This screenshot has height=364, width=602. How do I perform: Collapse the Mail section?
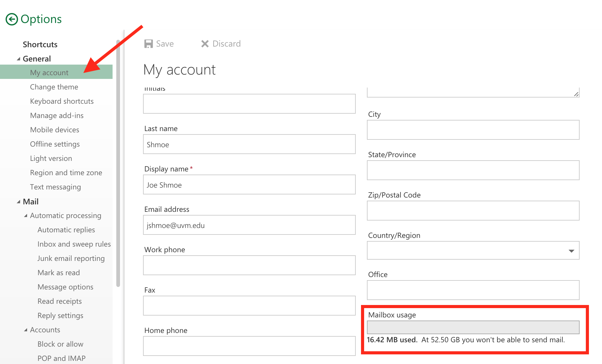(19, 202)
